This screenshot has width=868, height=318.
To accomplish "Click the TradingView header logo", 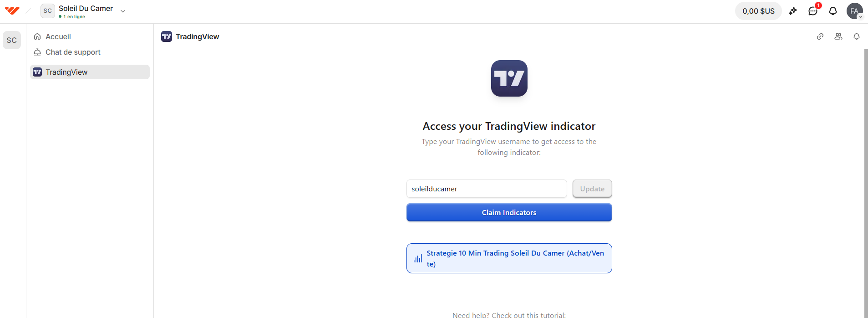I will [167, 36].
